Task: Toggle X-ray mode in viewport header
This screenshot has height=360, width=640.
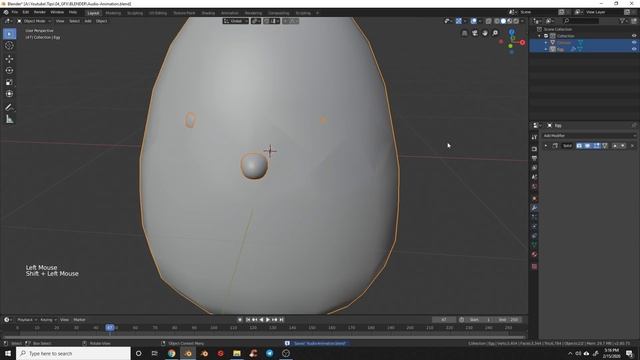Action: click(x=489, y=21)
